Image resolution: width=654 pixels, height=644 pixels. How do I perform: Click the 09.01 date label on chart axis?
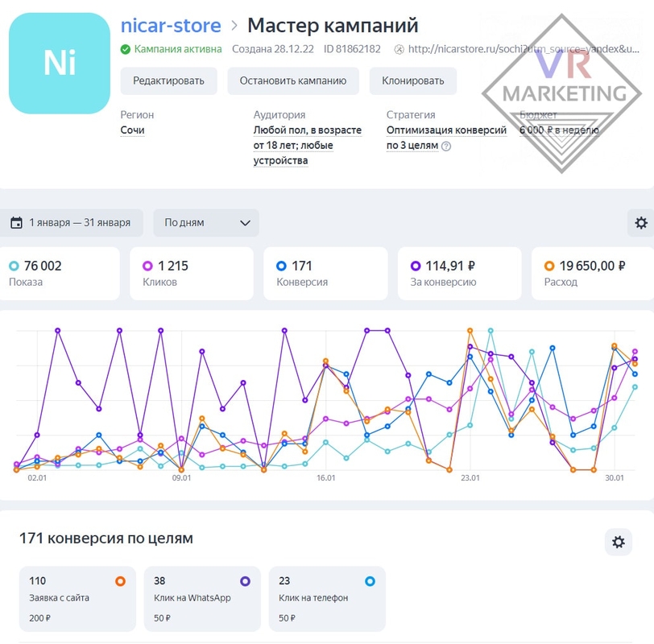181,477
